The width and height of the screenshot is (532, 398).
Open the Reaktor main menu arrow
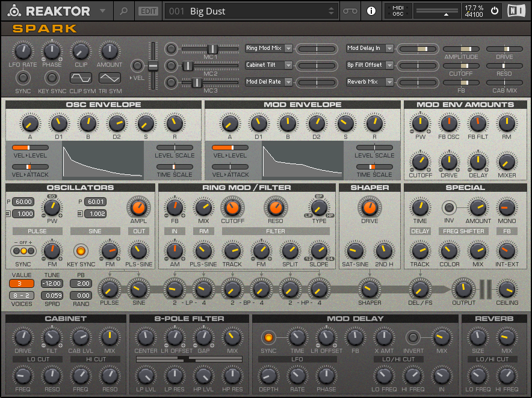click(x=102, y=11)
